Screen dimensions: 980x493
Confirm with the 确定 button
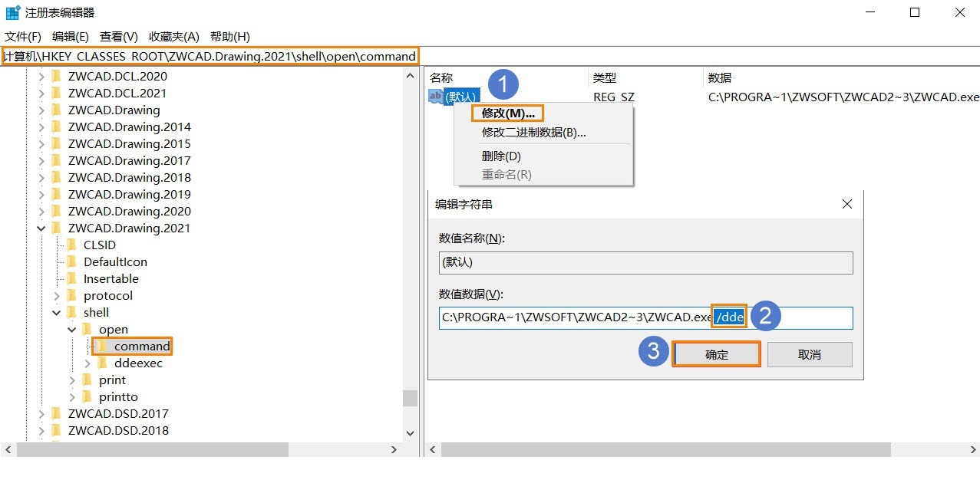coord(717,354)
